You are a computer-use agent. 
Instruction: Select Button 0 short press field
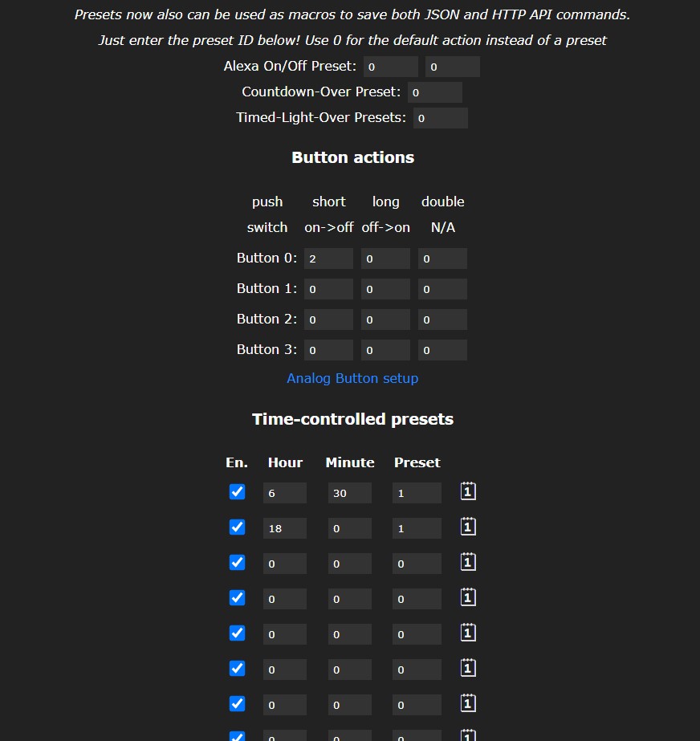(x=328, y=259)
